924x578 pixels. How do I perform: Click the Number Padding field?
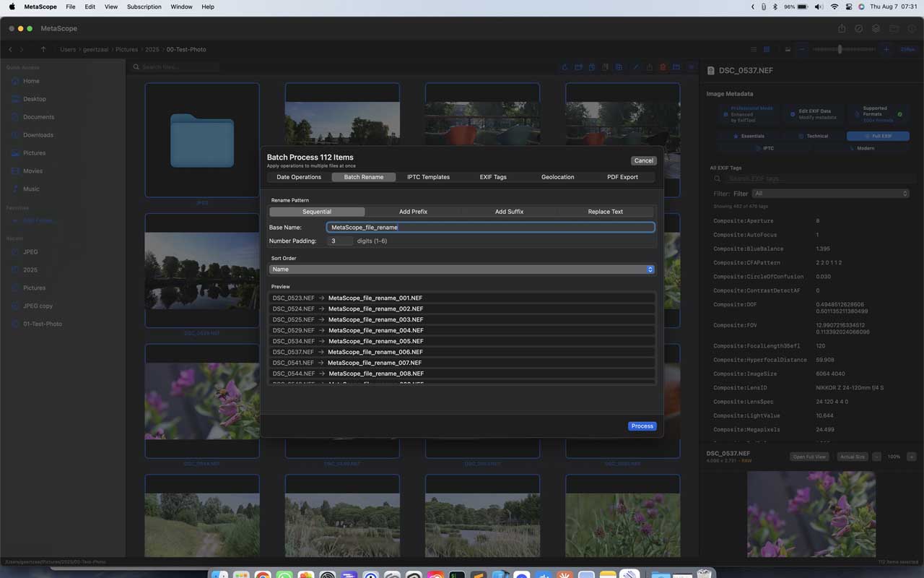[340, 241]
